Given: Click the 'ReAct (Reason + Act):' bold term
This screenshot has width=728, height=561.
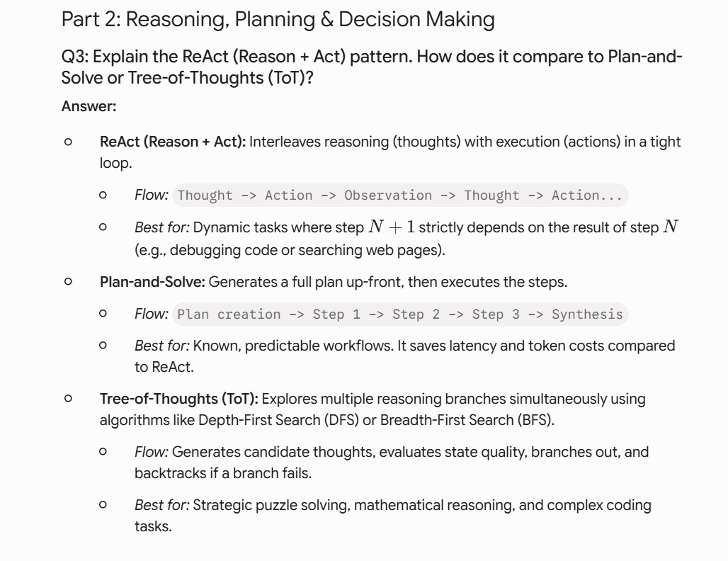Looking at the screenshot, I should [173, 142].
